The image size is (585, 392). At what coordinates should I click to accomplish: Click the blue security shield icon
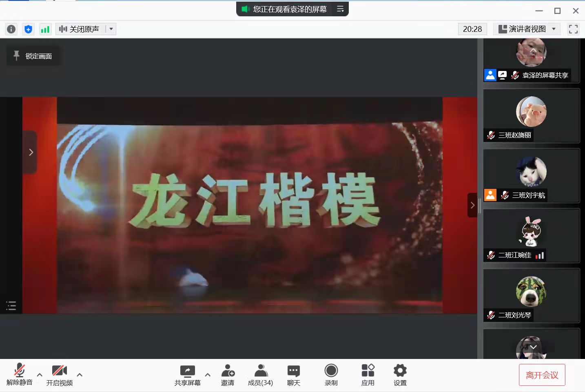(28, 29)
